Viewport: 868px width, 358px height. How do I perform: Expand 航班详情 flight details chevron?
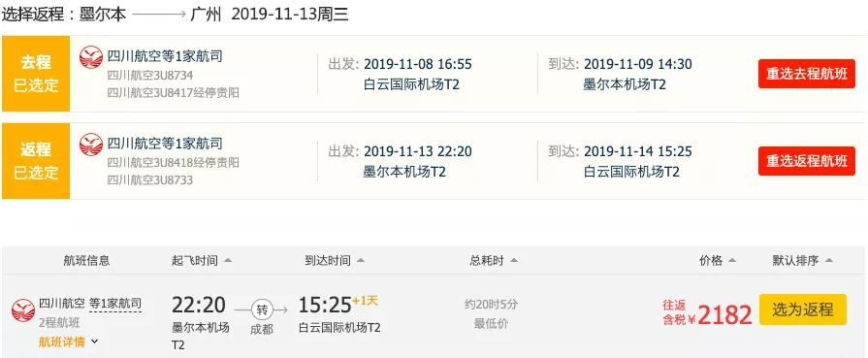pos(94,342)
